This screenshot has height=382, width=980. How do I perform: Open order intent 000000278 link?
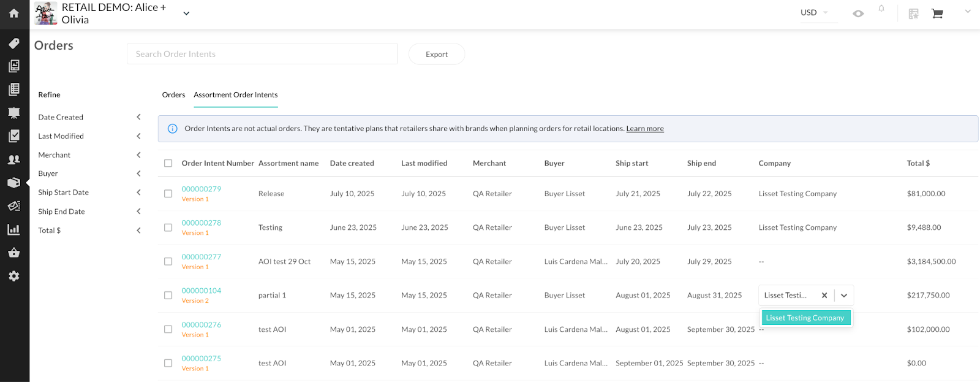point(201,223)
